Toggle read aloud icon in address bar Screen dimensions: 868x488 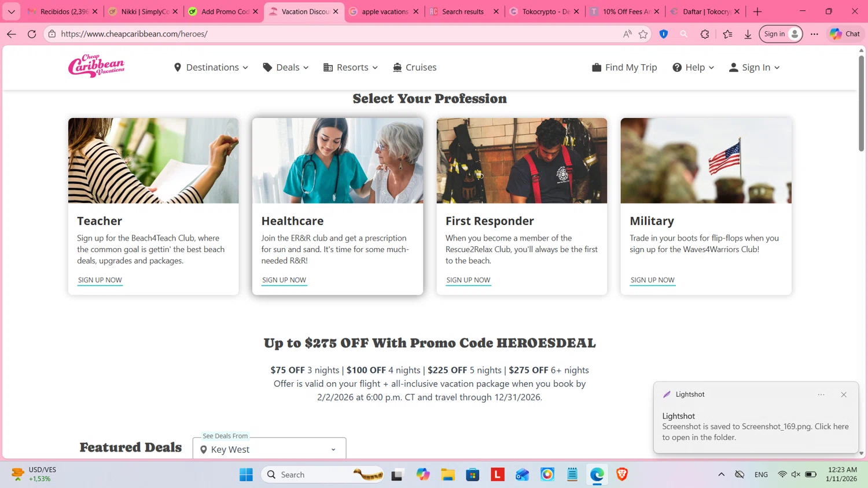coord(627,34)
